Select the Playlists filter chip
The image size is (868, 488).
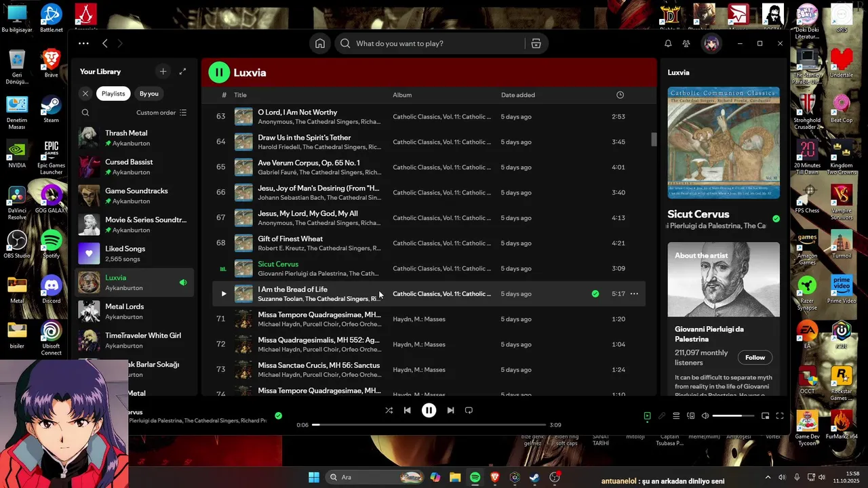coord(113,94)
